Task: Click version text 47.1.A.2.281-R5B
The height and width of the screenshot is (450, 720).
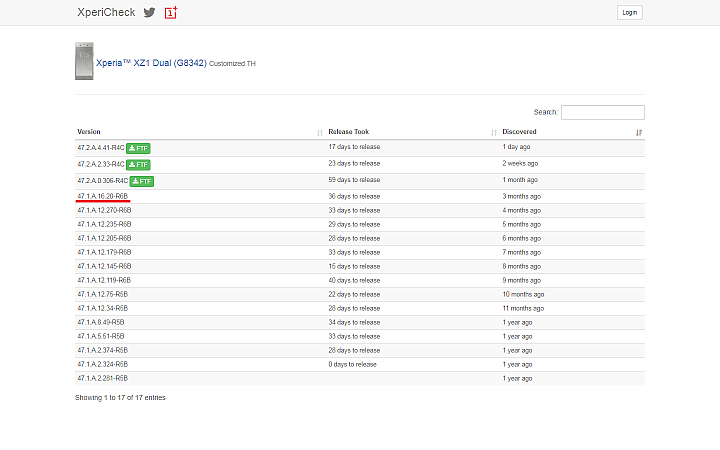Action: (x=102, y=378)
